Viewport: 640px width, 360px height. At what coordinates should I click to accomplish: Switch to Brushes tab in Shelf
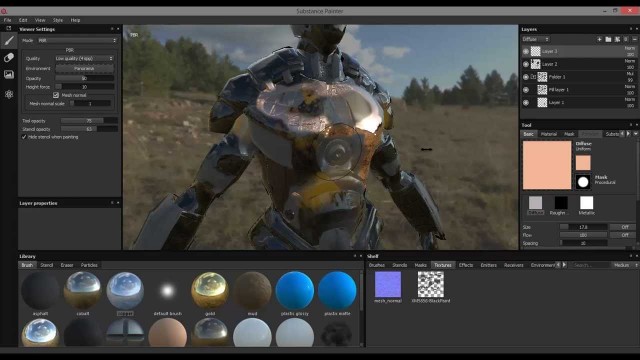[x=377, y=265]
